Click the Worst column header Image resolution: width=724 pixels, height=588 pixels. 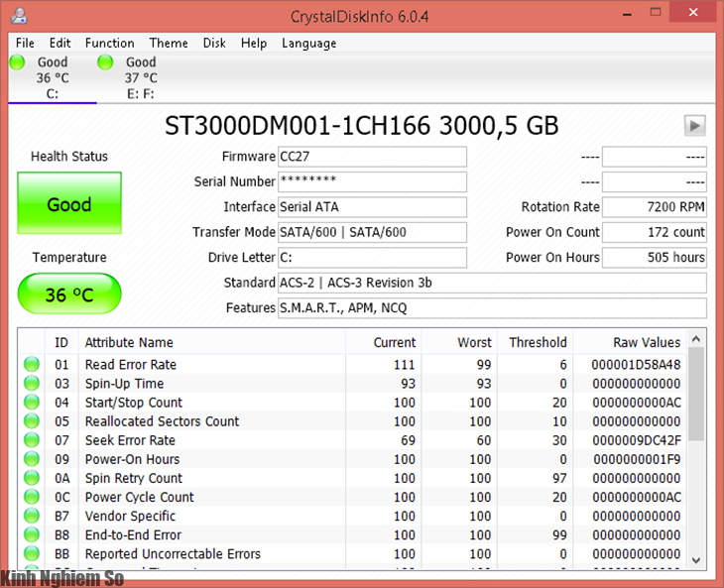459,342
